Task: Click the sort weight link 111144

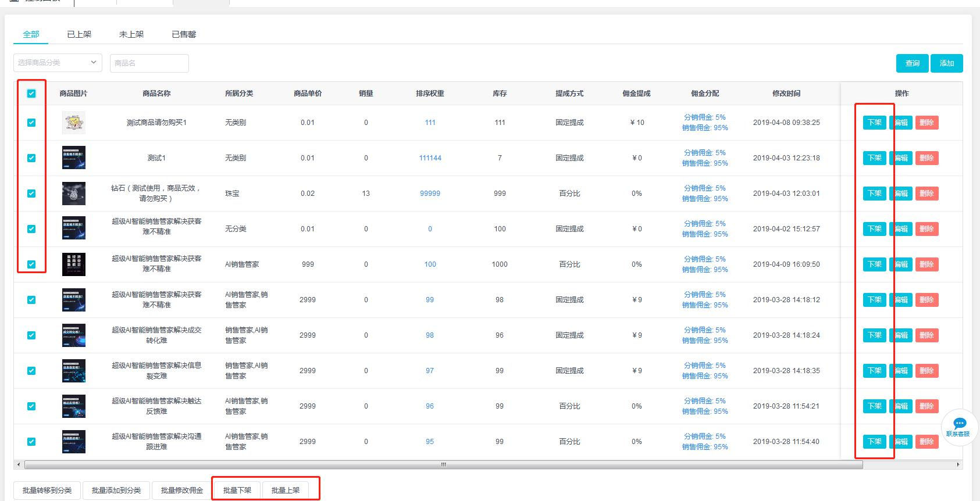Action: click(430, 158)
